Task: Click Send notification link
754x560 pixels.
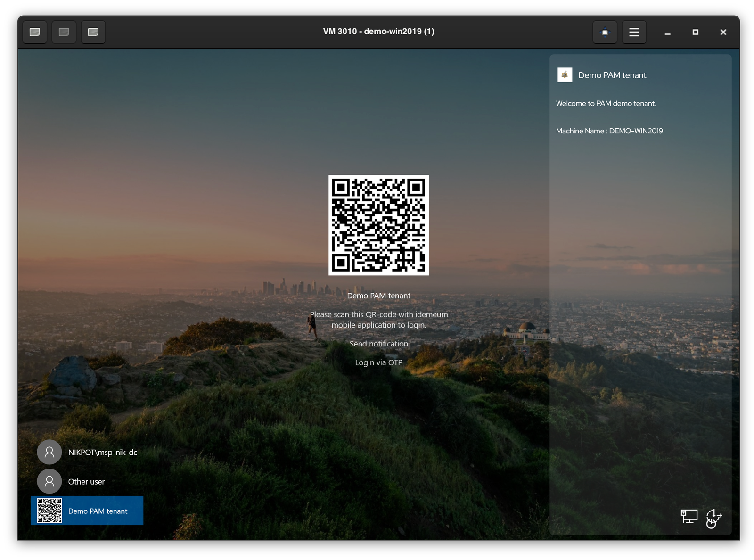Action: click(379, 344)
